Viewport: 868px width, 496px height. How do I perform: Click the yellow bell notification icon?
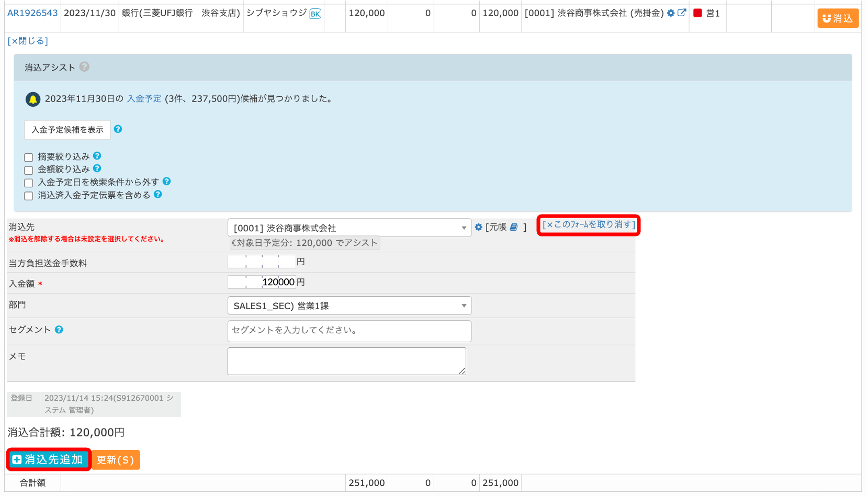pyautogui.click(x=33, y=99)
